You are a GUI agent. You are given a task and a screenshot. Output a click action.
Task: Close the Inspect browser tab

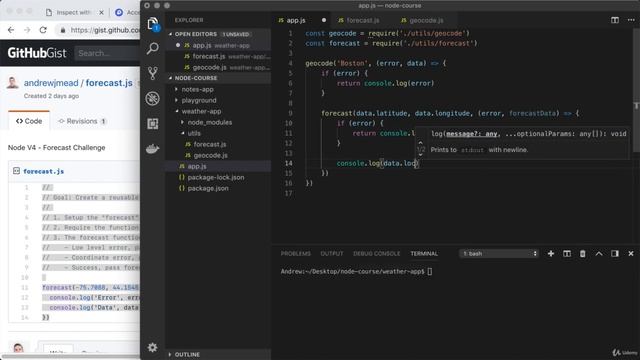coord(101,13)
